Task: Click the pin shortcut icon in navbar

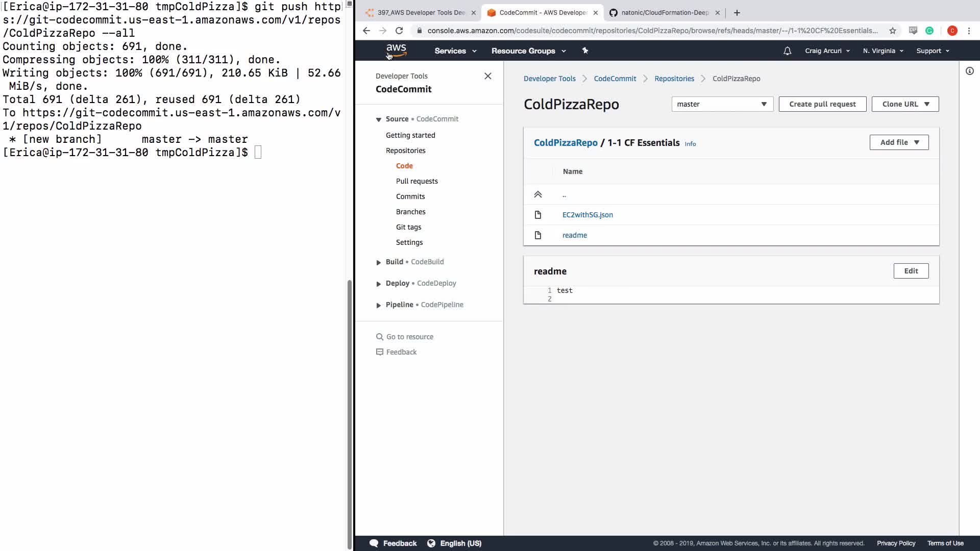Action: (585, 51)
